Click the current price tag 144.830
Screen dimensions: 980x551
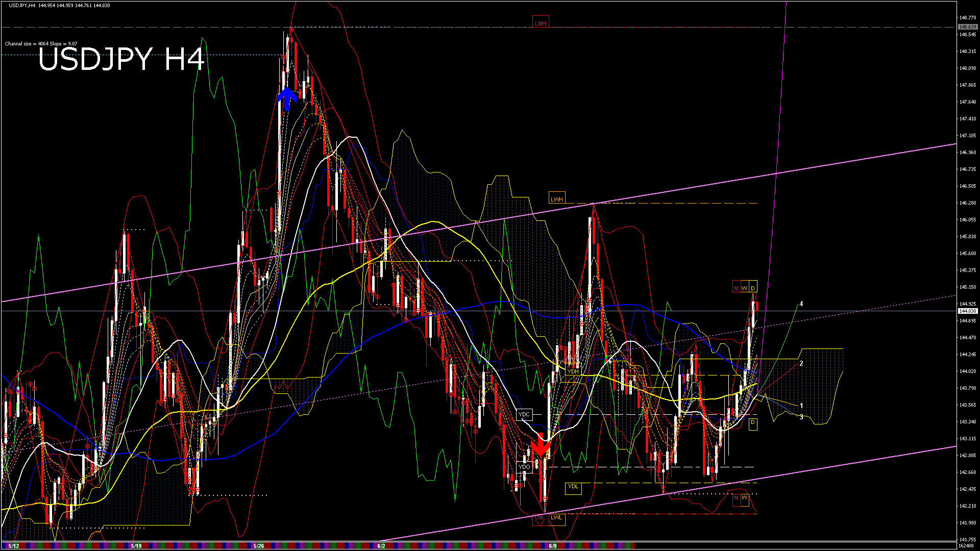click(967, 311)
